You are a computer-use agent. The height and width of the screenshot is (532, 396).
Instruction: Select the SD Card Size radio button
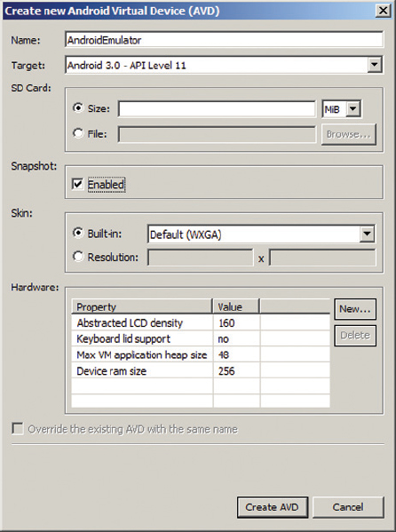pos(78,108)
